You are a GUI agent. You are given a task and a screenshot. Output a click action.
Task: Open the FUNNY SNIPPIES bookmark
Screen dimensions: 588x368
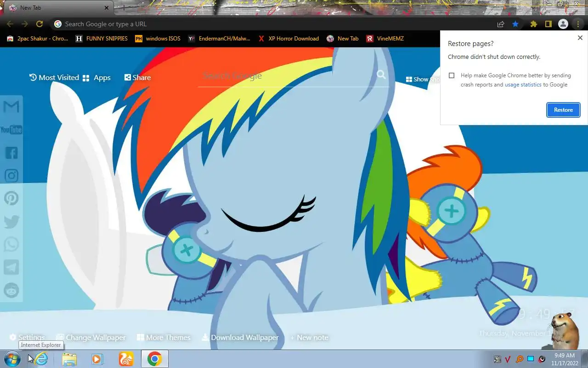coord(102,39)
